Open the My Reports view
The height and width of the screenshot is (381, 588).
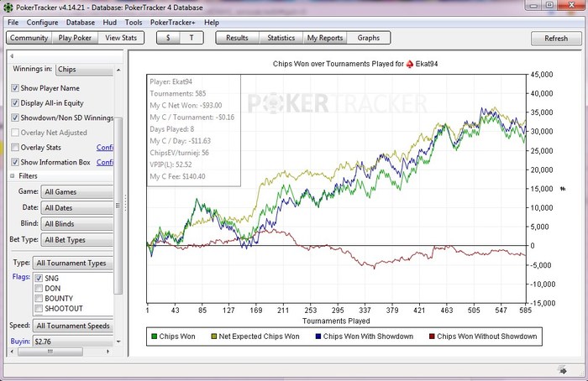coord(325,38)
